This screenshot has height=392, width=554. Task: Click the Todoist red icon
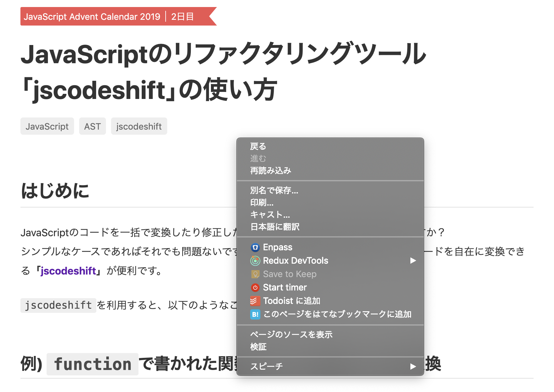[255, 301]
